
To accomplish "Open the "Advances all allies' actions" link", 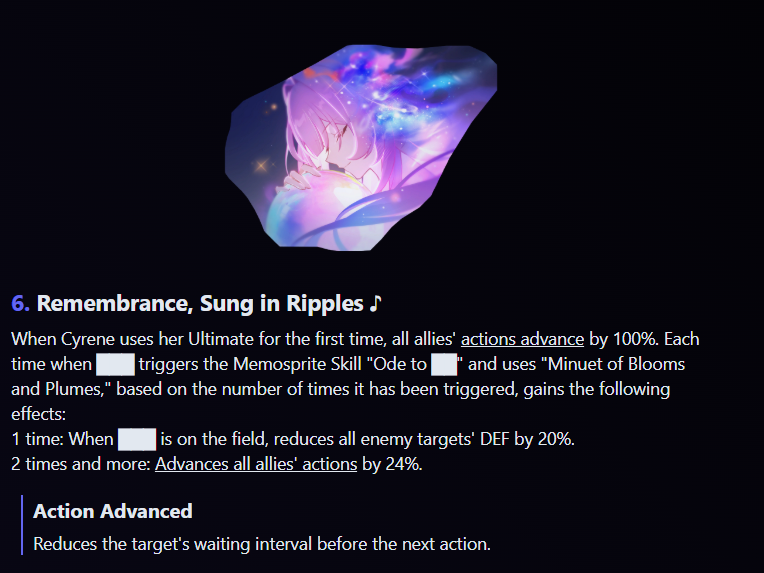I will point(256,464).
